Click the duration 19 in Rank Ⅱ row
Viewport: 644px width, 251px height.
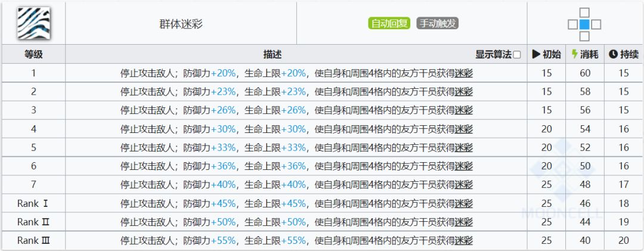click(x=624, y=222)
